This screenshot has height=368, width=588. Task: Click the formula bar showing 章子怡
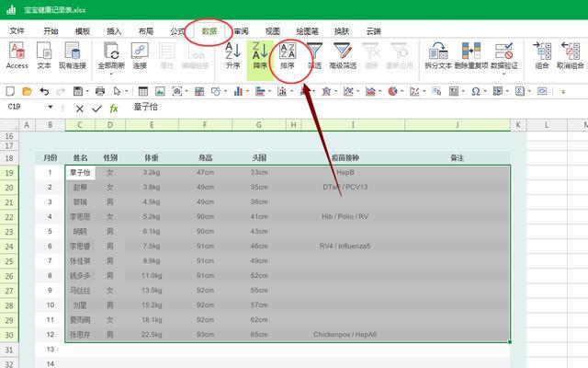(x=349, y=108)
